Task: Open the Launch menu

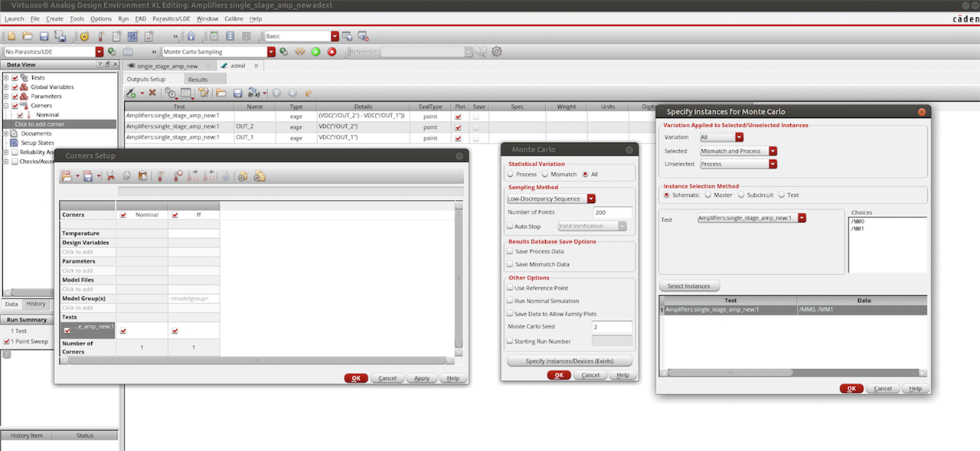Action: click(14, 18)
